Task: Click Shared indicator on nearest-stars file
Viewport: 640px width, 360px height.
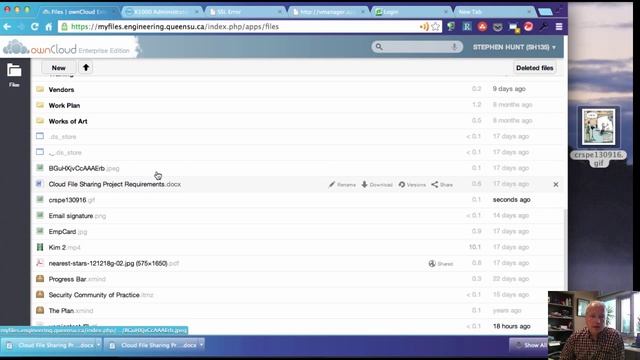Action: 441,264
